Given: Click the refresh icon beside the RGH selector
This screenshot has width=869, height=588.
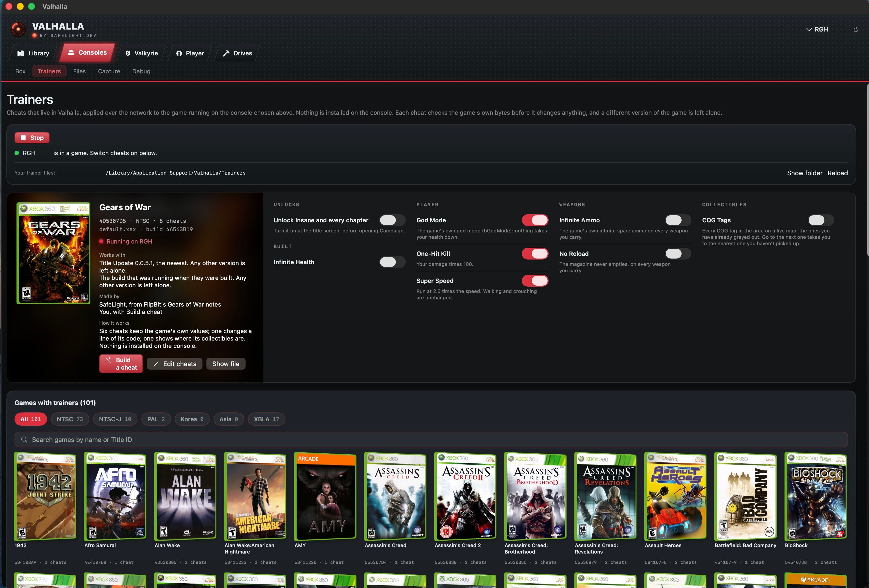Looking at the screenshot, I should [855, 30].
